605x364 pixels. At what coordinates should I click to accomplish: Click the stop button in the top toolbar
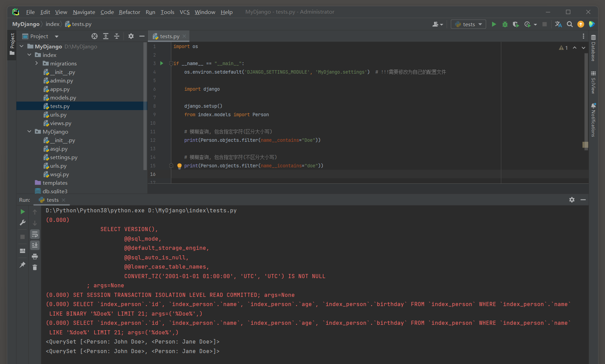(545, 24)
